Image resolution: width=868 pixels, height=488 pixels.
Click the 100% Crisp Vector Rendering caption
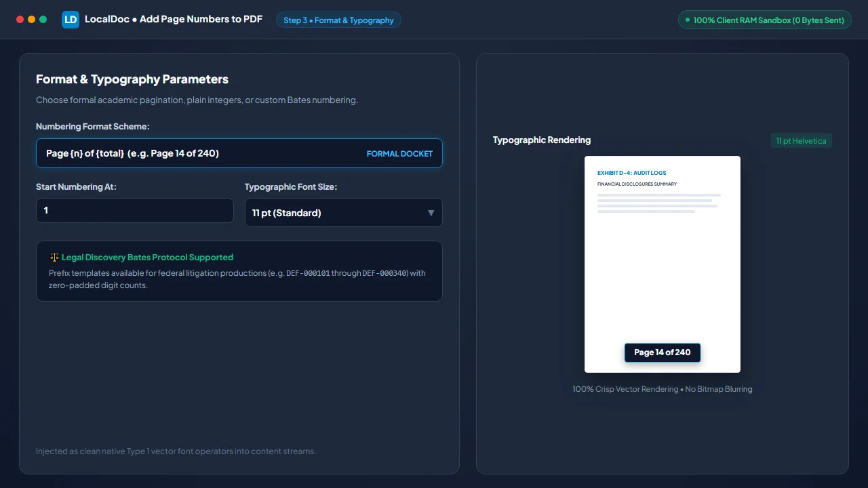click(663, 389)
